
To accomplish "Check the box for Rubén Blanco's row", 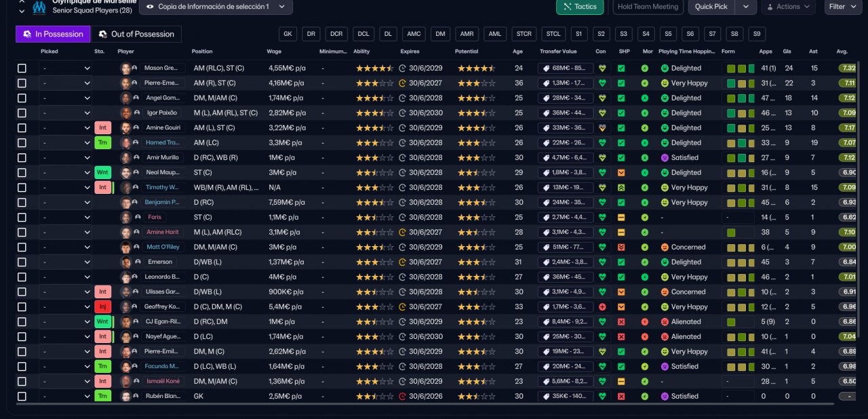I will (x=22, y=397).
